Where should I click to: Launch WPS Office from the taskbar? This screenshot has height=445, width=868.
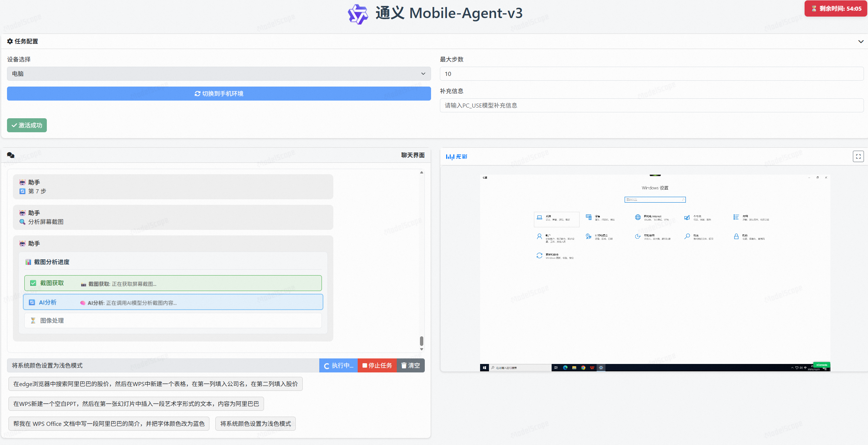(592, 368)
